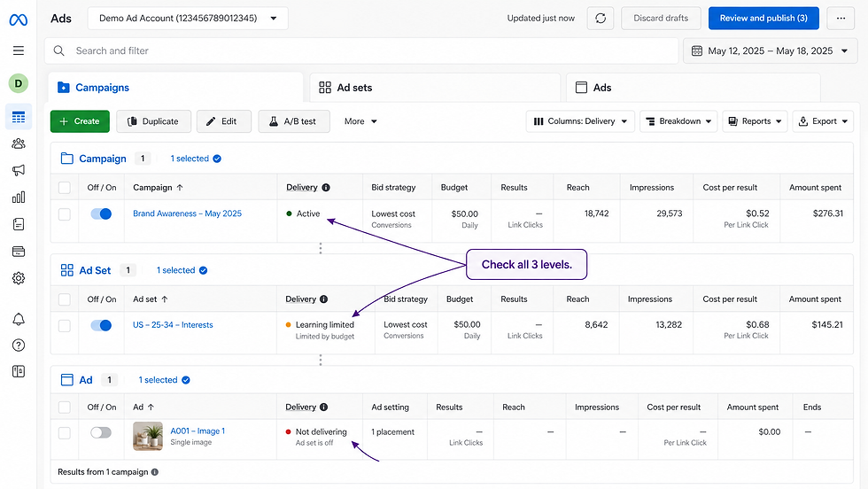Open the D account avatar
The height and width of the screenshot is (489, 868).
pyautogui.click(x=19, y=83)
